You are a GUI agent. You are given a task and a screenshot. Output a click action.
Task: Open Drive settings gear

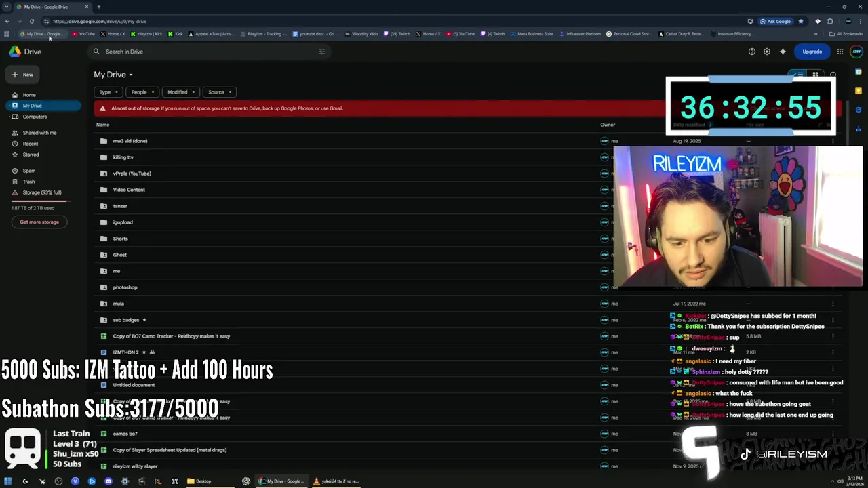click(767, 52)
